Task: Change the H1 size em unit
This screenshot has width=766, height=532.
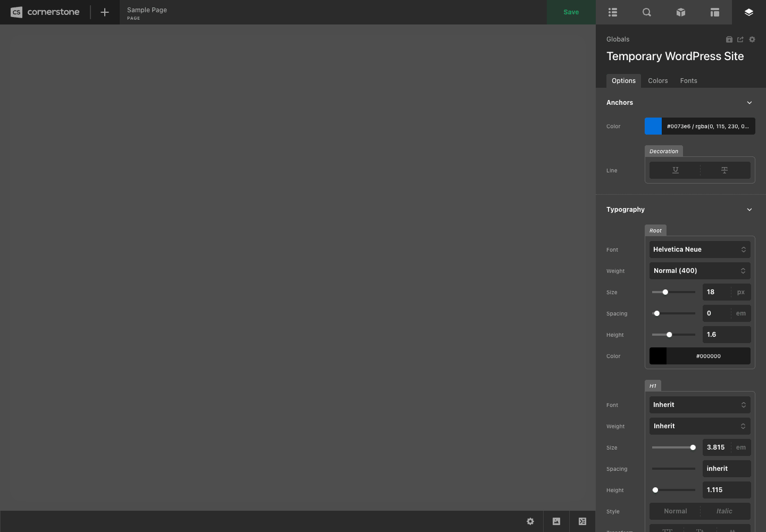Action: point(741,447)
